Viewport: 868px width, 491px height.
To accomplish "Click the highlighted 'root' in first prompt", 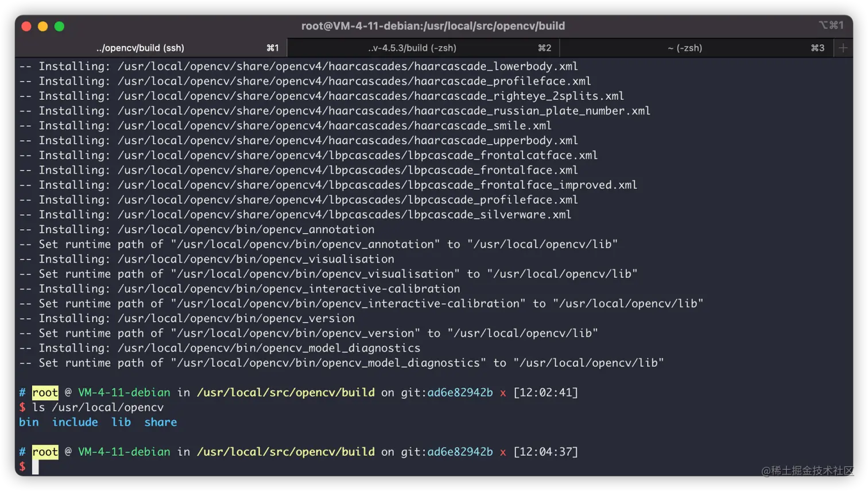I will (45, 393).
